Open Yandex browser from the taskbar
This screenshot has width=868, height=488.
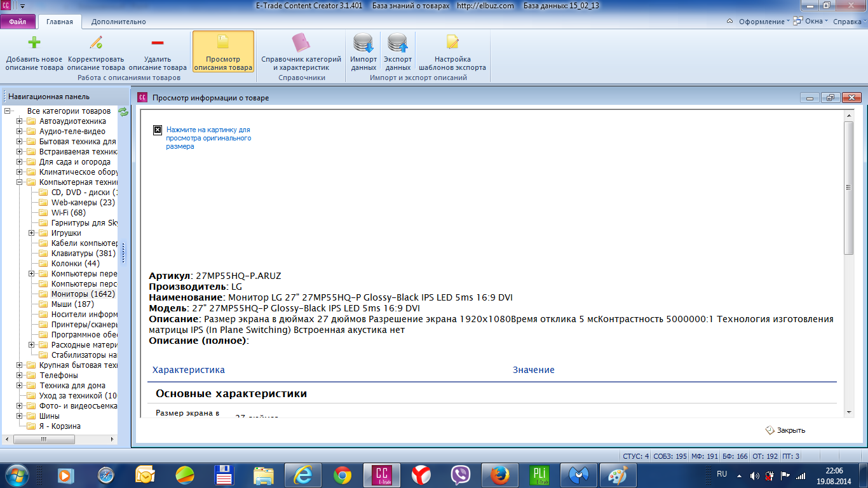pyautogui.click(x=421, y=475)
